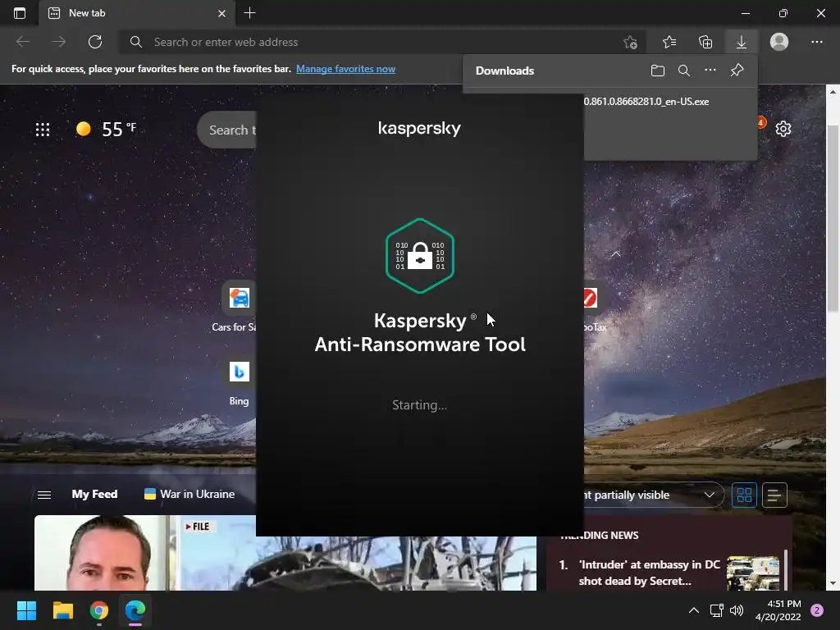This screenshot has height=630, width=840.
Task: Select the New tab tab
Action: click(137, 13)
